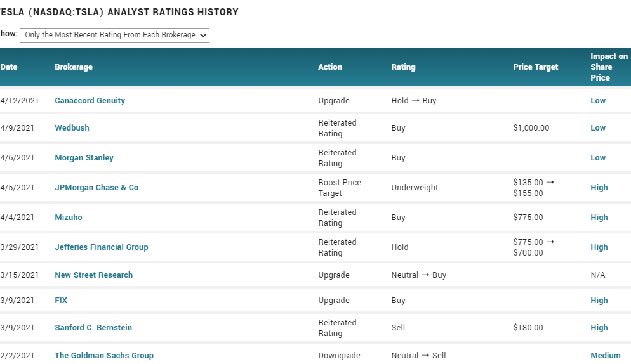Click Medium impact for Goldman Sachs row
The height and width of the screenshot is (364, 631).
point(606,356)
